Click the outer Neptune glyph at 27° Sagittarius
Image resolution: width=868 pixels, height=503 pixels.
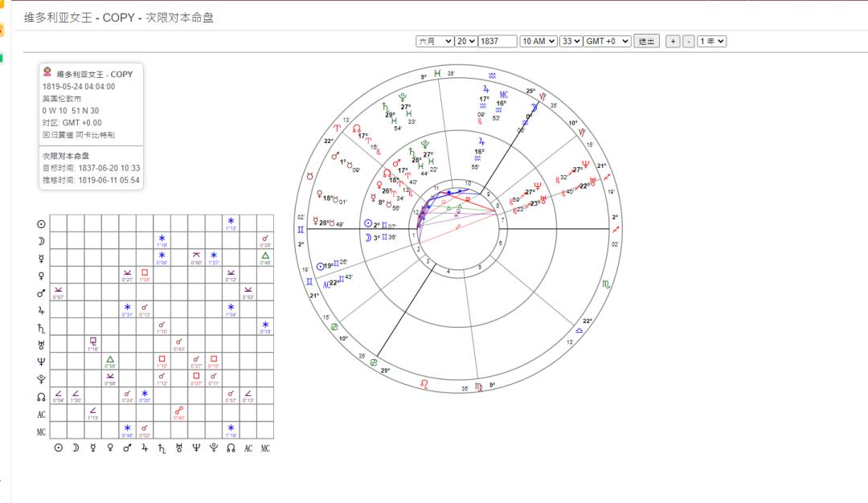(x=586, y=164)
